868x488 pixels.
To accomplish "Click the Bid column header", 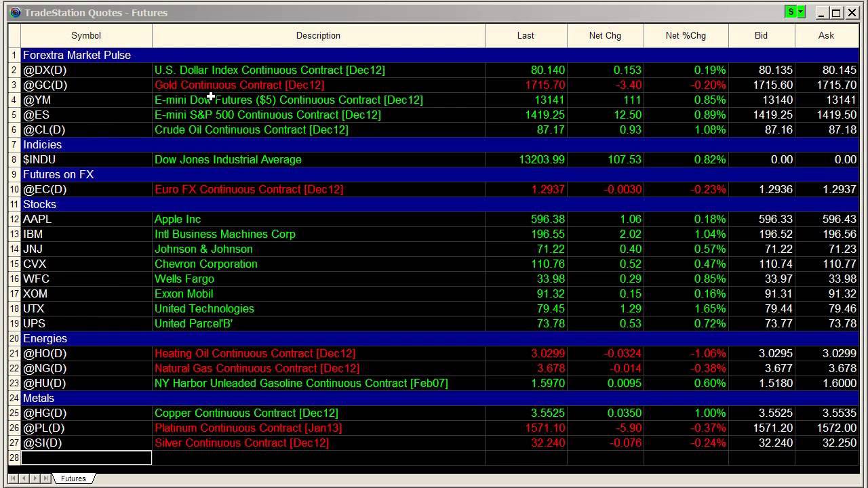I will 761,35.
